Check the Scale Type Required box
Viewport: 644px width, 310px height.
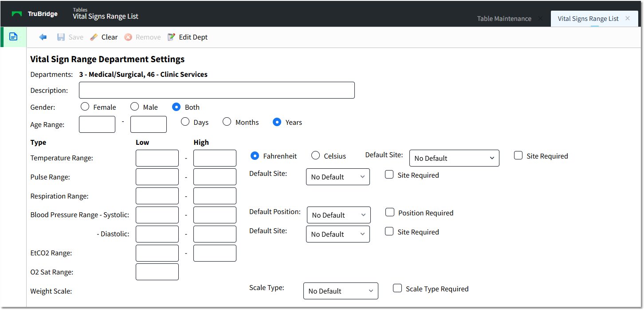(397, 289)
